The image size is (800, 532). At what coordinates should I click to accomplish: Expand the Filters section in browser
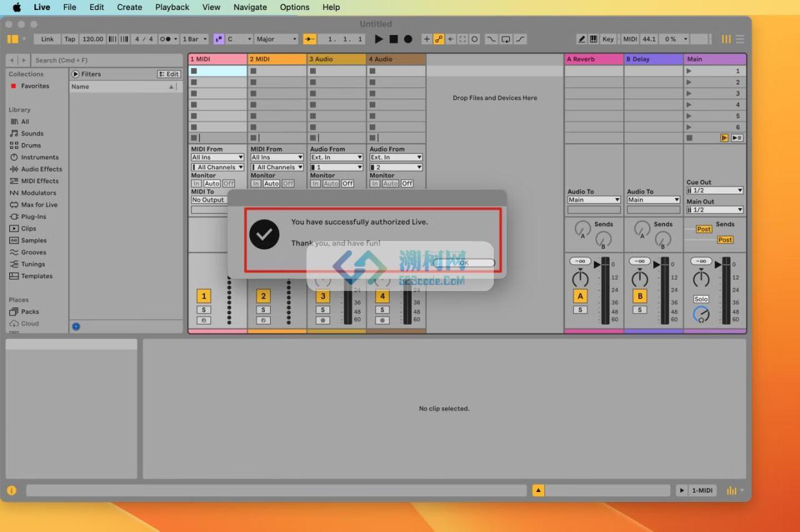point(76,74)
